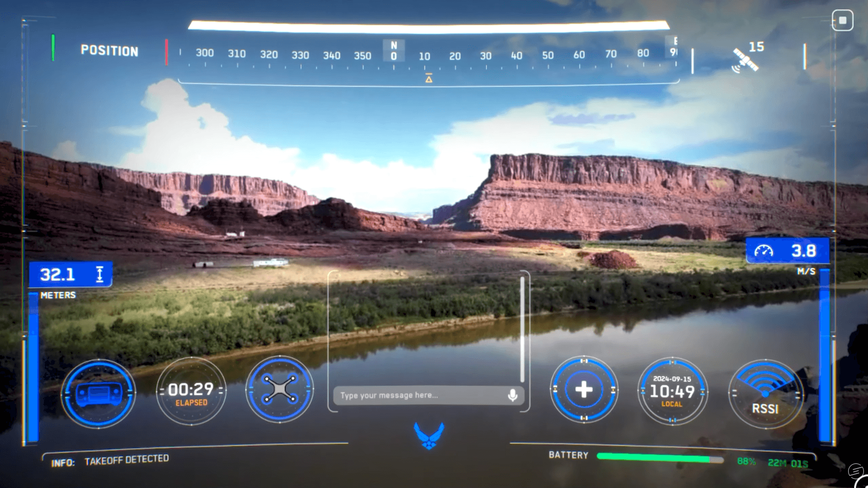
Task: Click the microphone icon in message box
Action: pyautogui.click(x=512, y=395)
